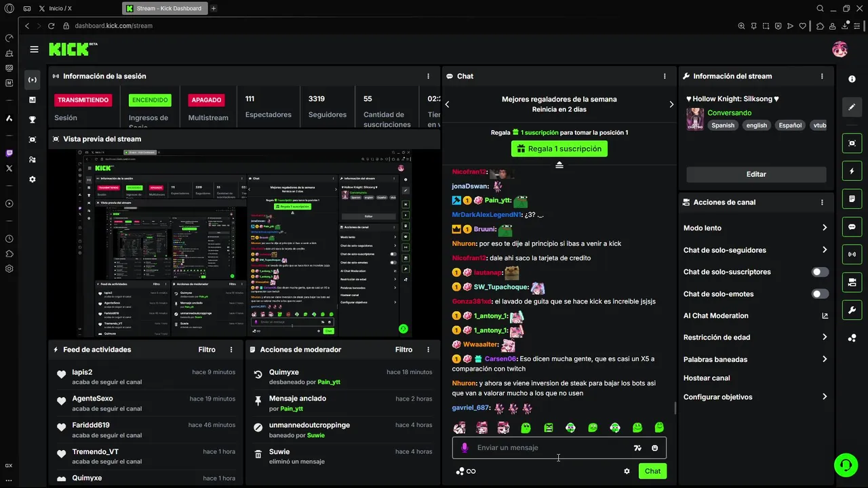Image resolution: width=868 pixels, height=488 pixels.
Task: Open the Stream section in Kick sidebar
Action: (x=33, y=80)
